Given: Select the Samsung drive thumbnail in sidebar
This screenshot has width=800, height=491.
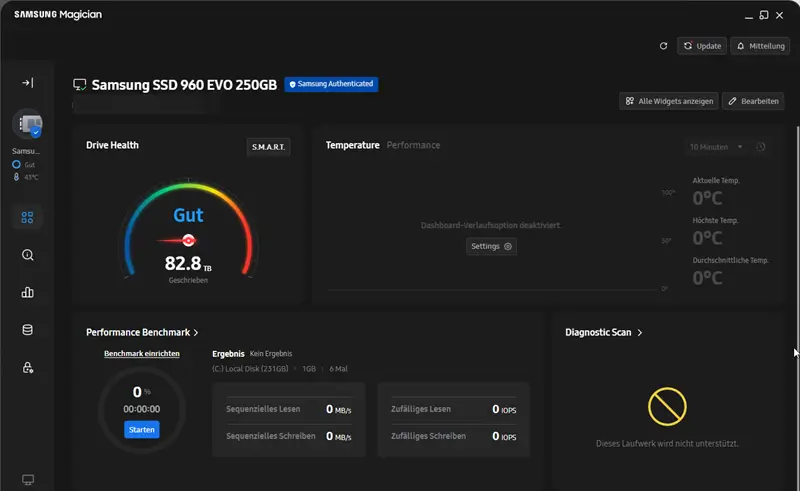Looking at the screenshot, I should 28,124.
